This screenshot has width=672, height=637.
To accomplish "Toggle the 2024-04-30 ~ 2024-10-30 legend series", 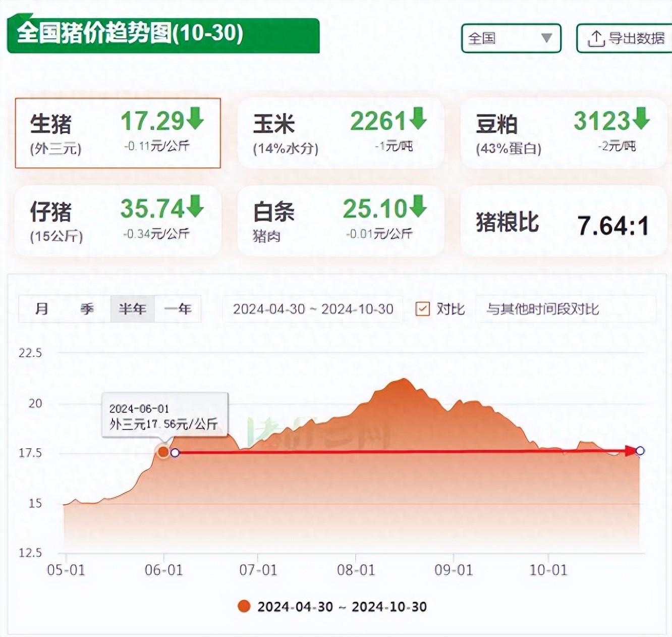I will click(332, 607).
